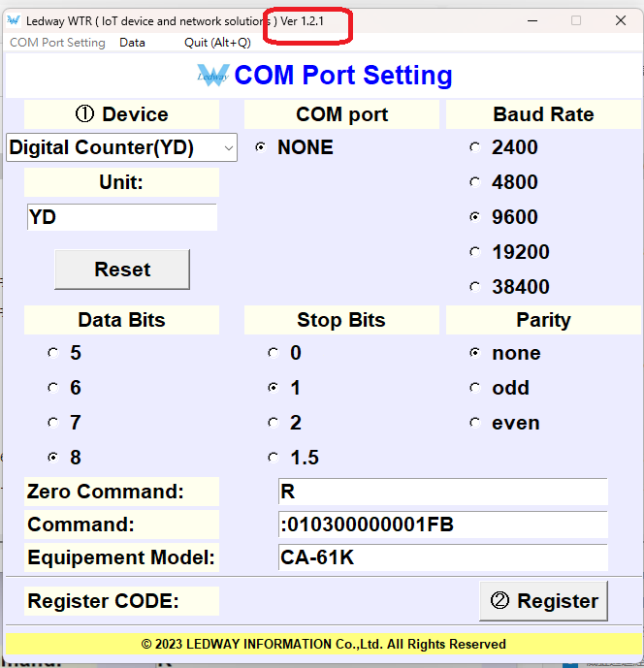Click the Equipement Model: label
644x668 pixels.
122,557
